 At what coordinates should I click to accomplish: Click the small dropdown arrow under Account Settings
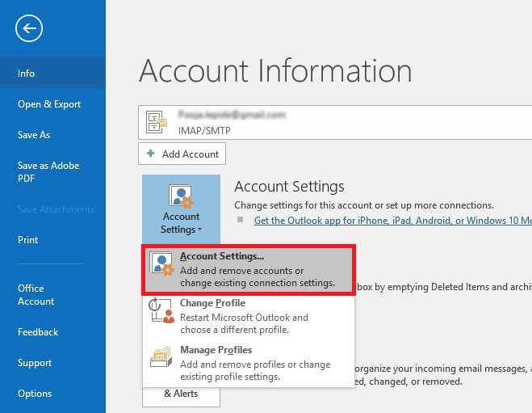[x=200, y=230]
